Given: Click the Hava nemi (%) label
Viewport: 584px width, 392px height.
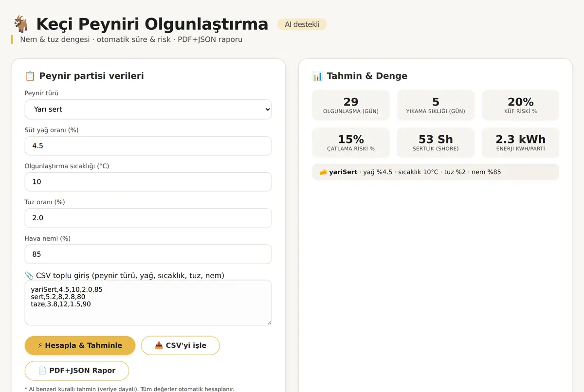Looking at the screenshot, I should 48,238.
